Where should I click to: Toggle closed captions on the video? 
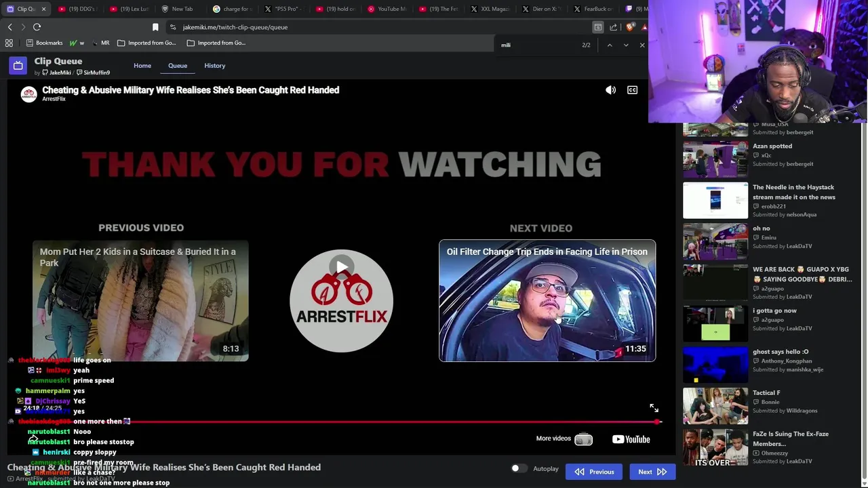[x=632, y=90]
